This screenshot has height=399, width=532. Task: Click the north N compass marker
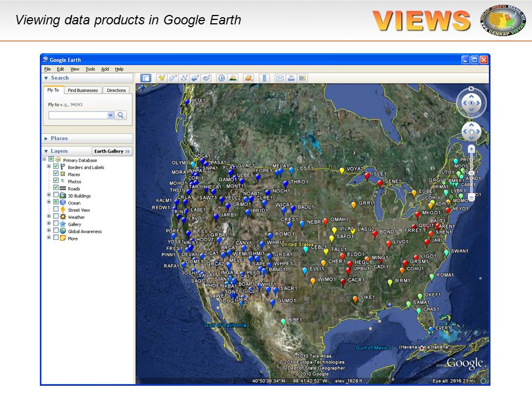pyautogui.click(x=471, y=89)
